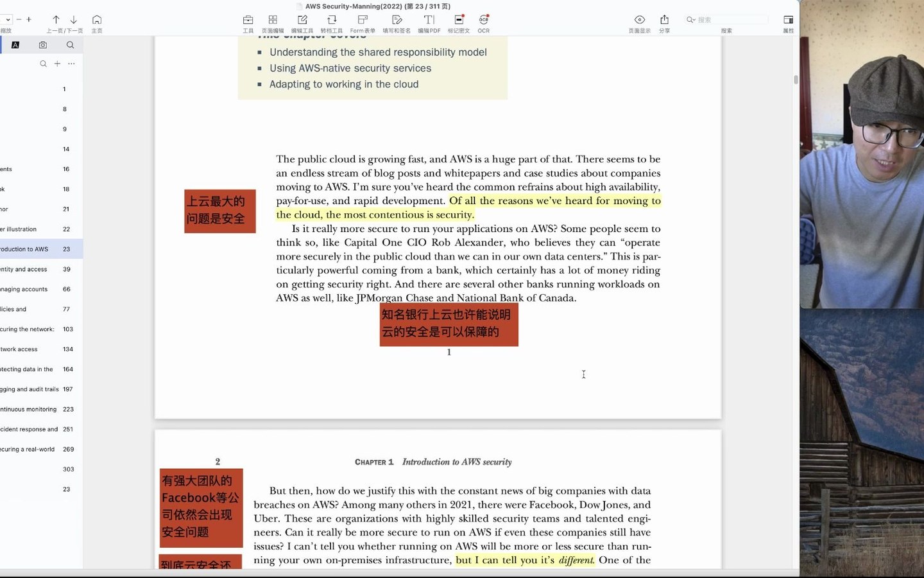Toggle the 属性 properties panel
This screenshot has height=578, width=924.
point(789,24)
